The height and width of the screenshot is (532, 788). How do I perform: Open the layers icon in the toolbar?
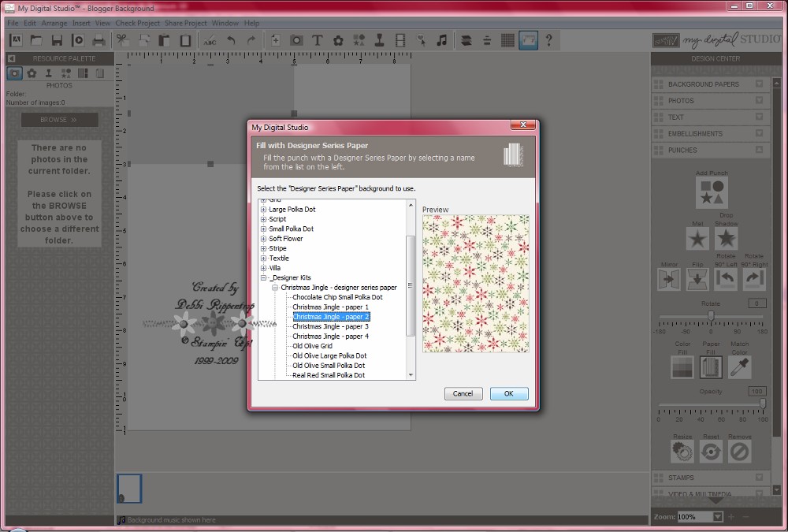tap(466, 41)
